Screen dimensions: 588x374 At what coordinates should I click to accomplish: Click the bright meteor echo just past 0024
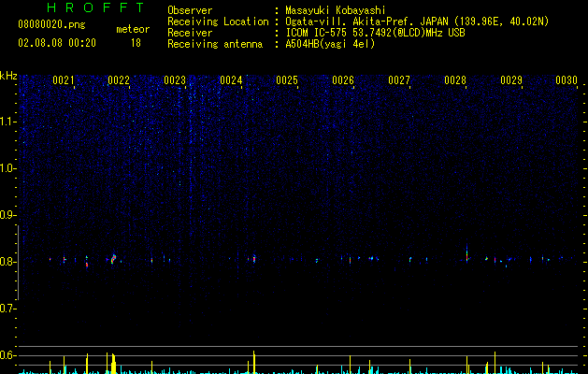tap(254, 258)
